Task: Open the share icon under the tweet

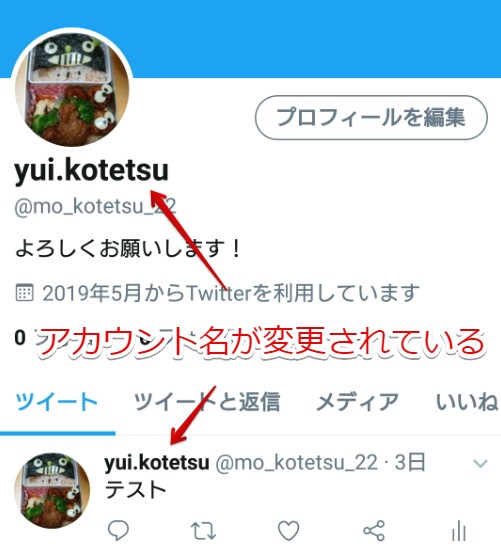Action: [374, 531]
